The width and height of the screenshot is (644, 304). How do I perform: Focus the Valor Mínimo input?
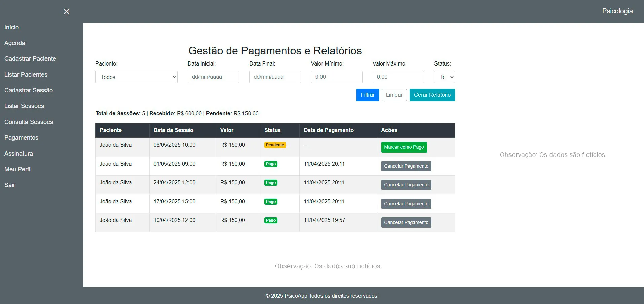[336, 77]
